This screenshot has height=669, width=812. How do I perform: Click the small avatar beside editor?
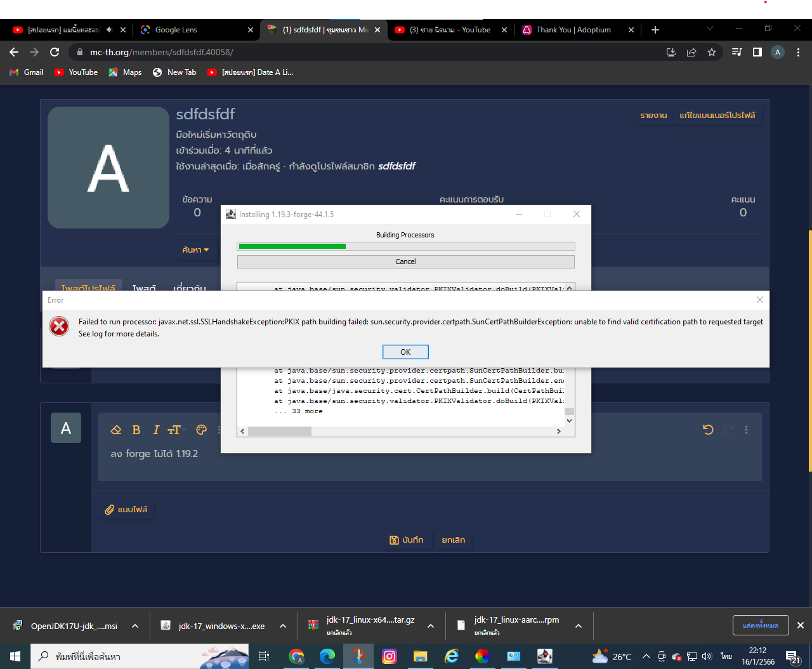66,428
